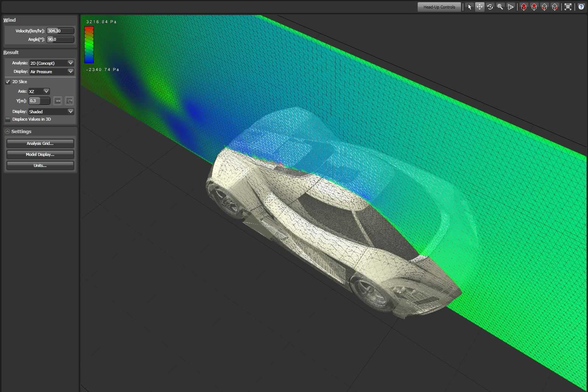
Task: Click the pressure color legend bar
Action: (89, 45)
